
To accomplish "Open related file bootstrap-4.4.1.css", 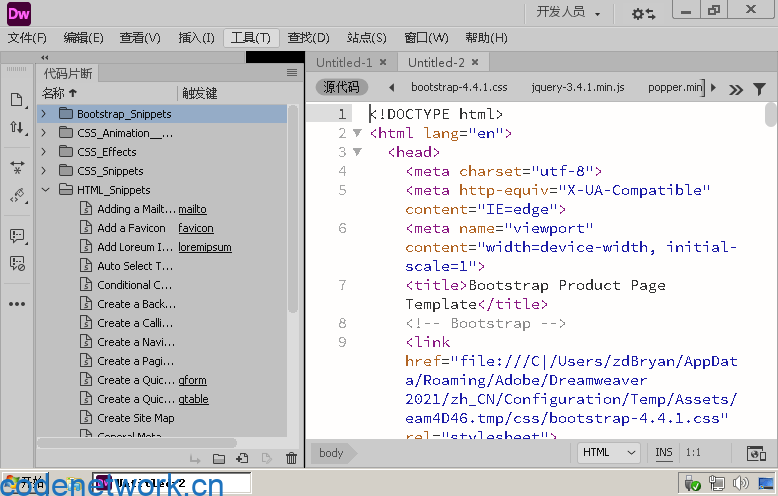I will click(x=459, y=87).
